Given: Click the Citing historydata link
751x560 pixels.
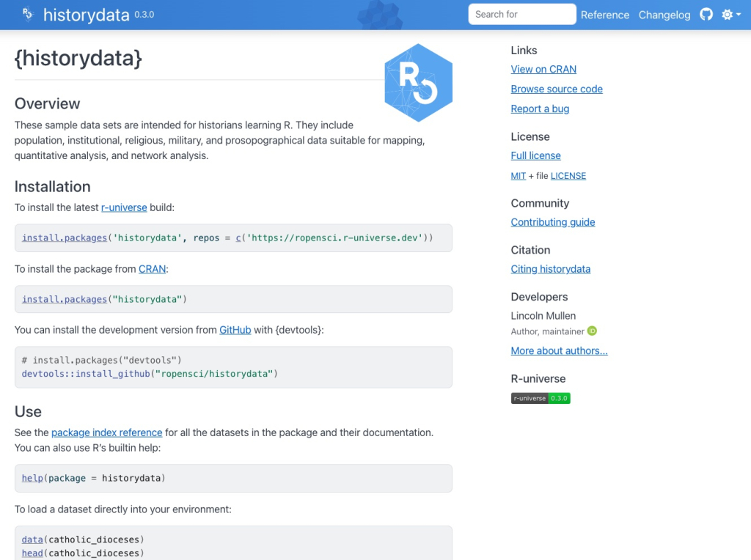Looking at the screenshot, I should [550, 269].
